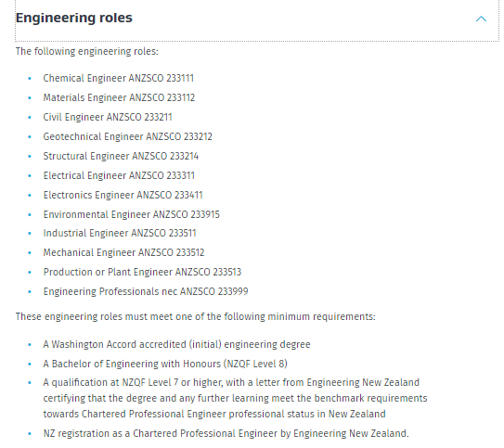Viewport: 504px width, 448px height.
Task: Click Electronics Engineer ANZSCO 233411 entry
Action: click(123, 196)
